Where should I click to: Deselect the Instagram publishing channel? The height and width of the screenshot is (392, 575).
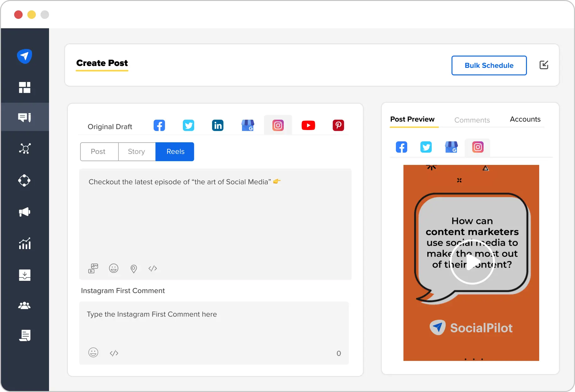[278, 125]
